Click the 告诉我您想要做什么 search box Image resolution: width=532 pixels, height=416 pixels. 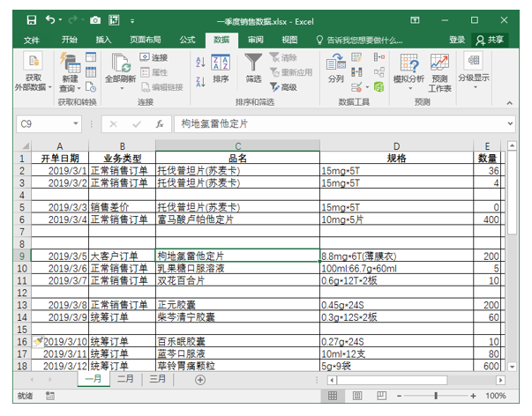click(360, 41)
